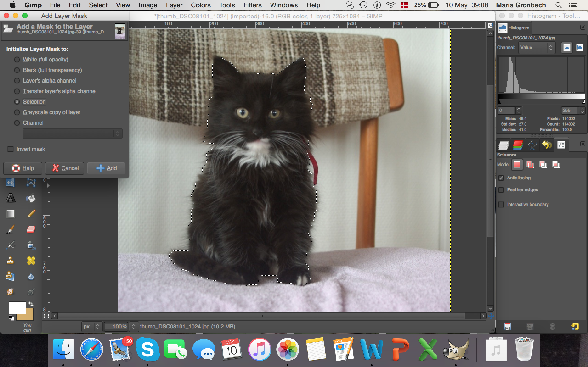The height and width of the screenshot is (367, 588).
Task: Choose the Text tool
Action: pyautogui.click(x=10, y=198)
